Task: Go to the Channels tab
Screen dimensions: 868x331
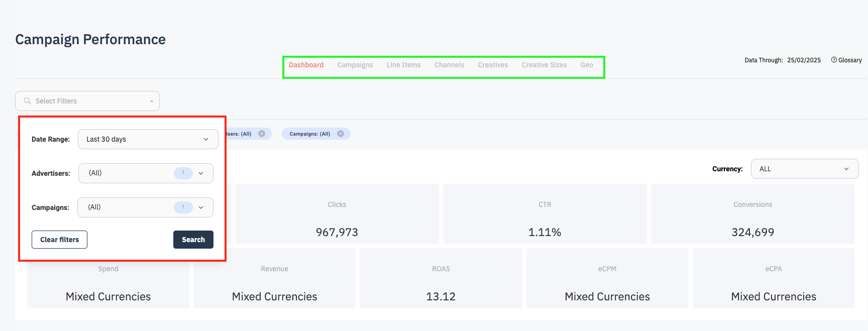Action: tap(449, 65)
